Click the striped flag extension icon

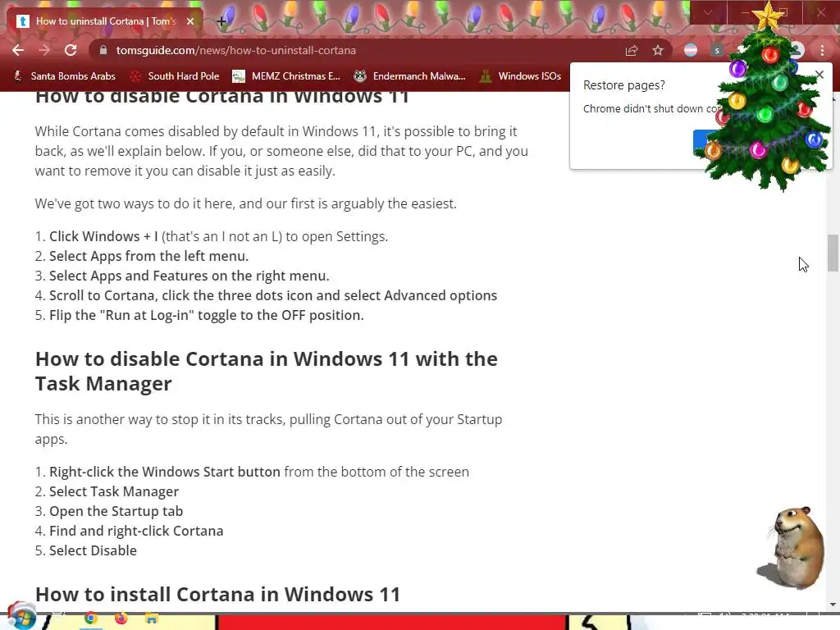[691, 50]
